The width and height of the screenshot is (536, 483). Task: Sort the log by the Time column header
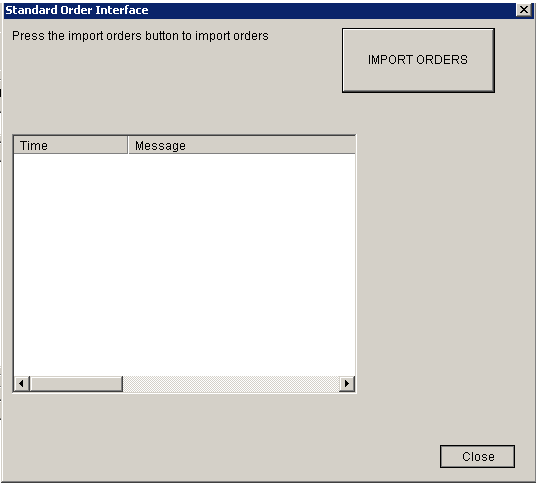pyautogui.click(x=70, y=145)
